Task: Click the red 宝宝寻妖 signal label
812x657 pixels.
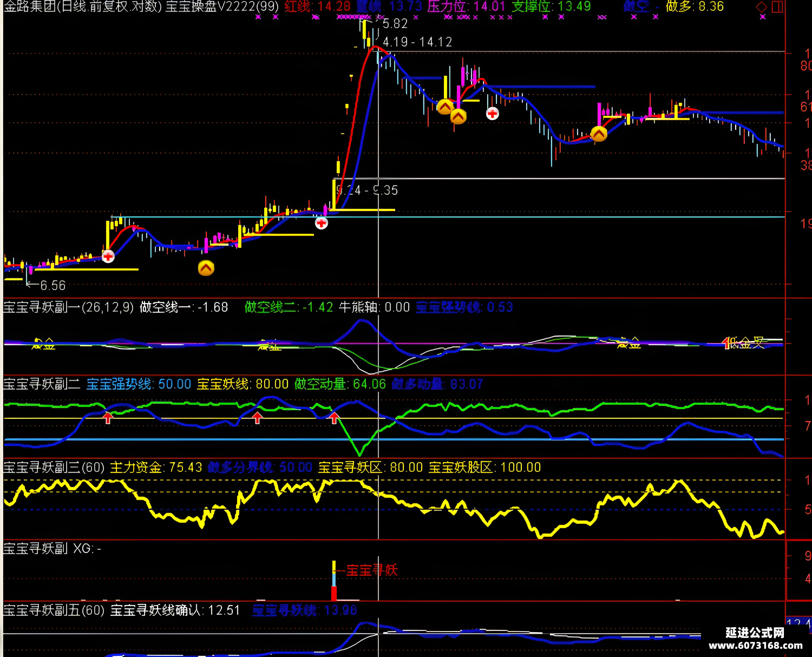Action: coord(372,570)
